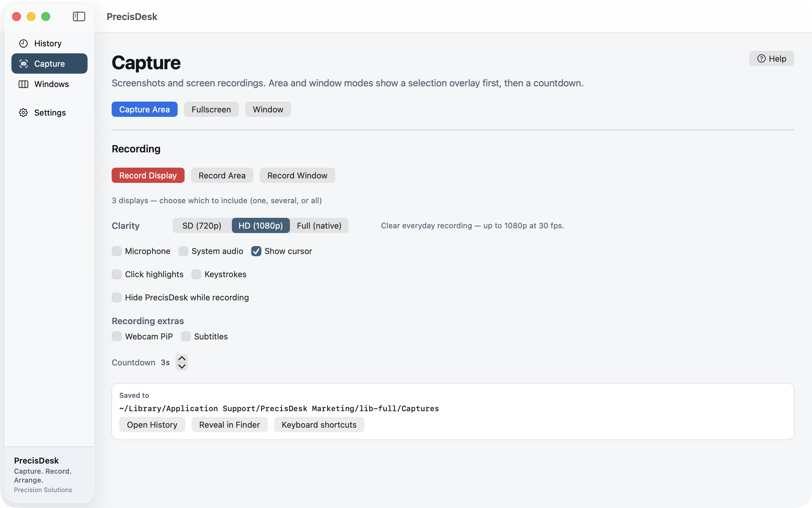
Task: Click the red close window button
Action: click(x=16, y=17)
